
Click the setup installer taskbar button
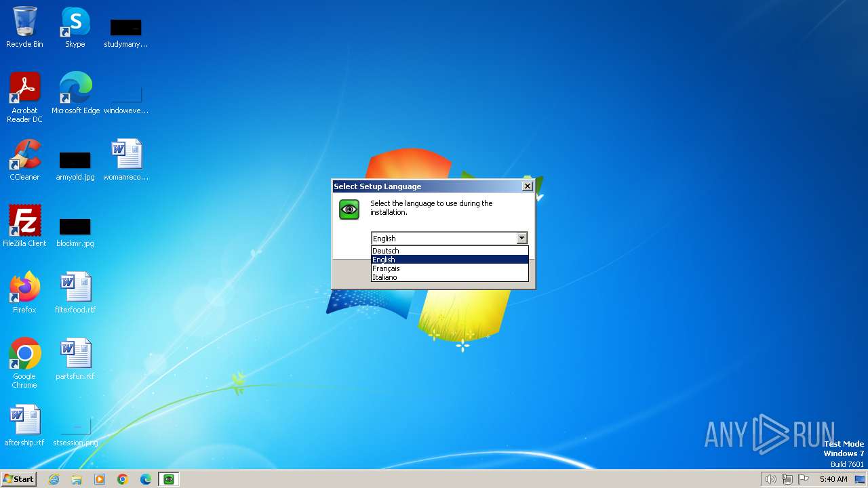click(169, 479)
